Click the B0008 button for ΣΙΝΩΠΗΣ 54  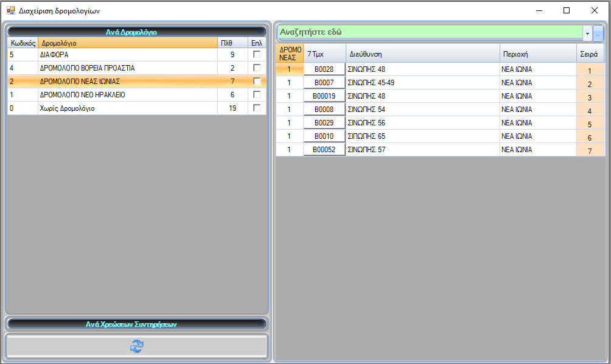click(324, 110)
